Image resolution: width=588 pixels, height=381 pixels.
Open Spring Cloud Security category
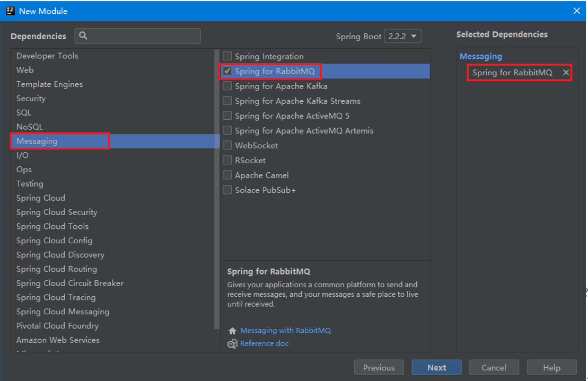coord(112,212)
